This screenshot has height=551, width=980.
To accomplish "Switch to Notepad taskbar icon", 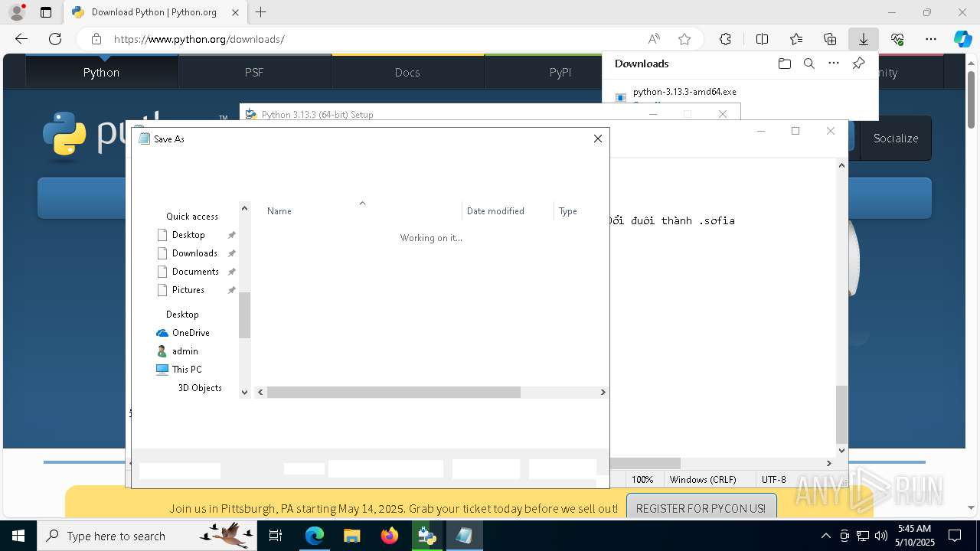I will [464, 536].
